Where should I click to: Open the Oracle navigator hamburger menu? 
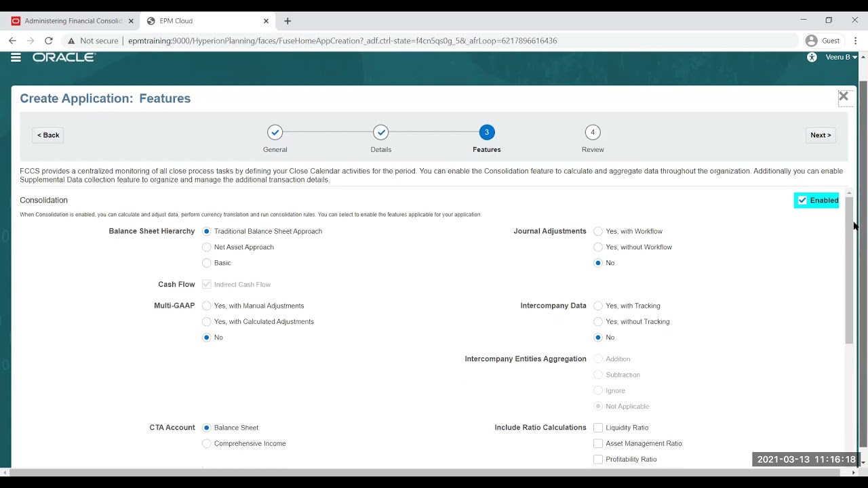point(16,58)
